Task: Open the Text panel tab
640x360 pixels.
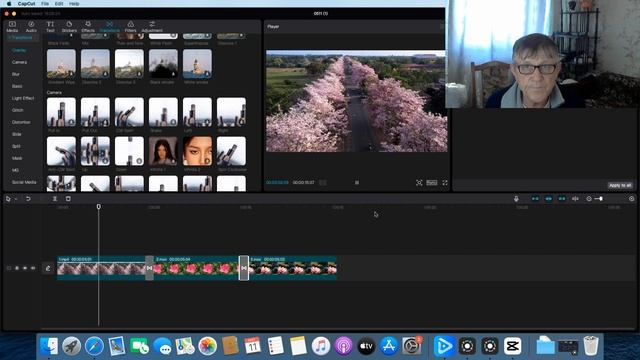Action: pos(50,27)
